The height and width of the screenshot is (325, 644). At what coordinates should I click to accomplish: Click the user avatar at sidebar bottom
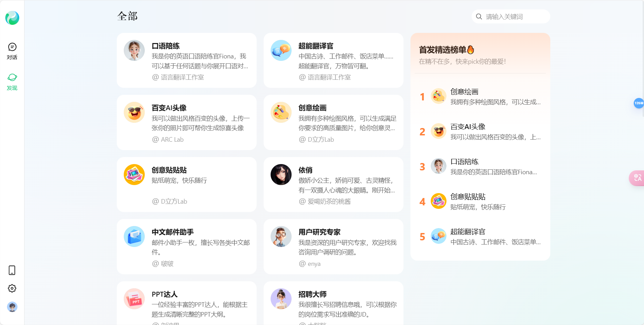point(12,307)
